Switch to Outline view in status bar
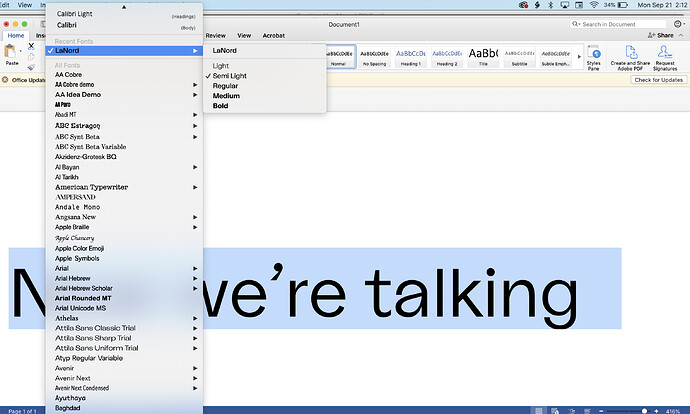This screenshot has width=690, height=414. point(571,411)
